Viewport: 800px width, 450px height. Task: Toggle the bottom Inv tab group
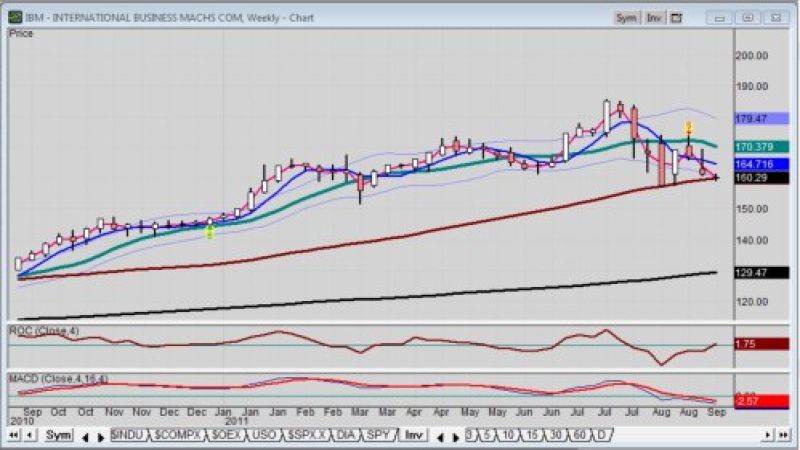coord(412,435)
